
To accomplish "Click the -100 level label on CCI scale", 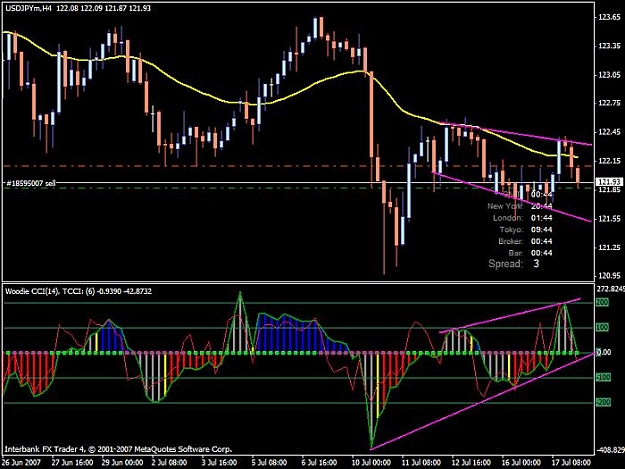I will [x=603, y=377].
